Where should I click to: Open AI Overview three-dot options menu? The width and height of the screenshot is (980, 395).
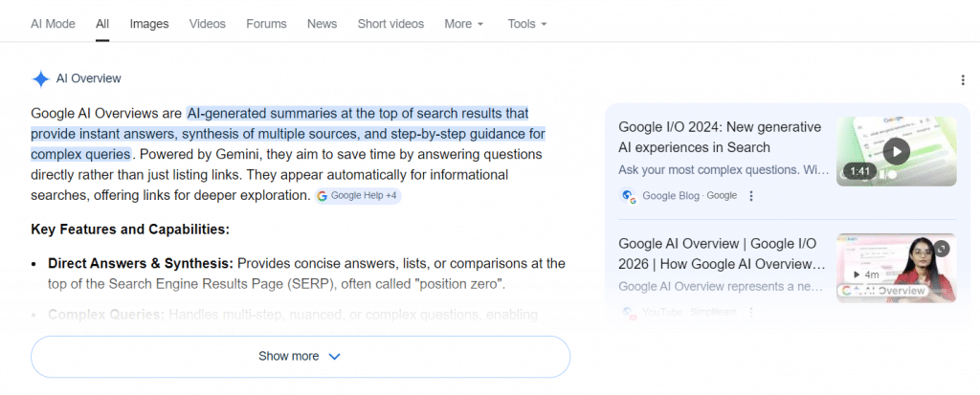pos(963,80)
